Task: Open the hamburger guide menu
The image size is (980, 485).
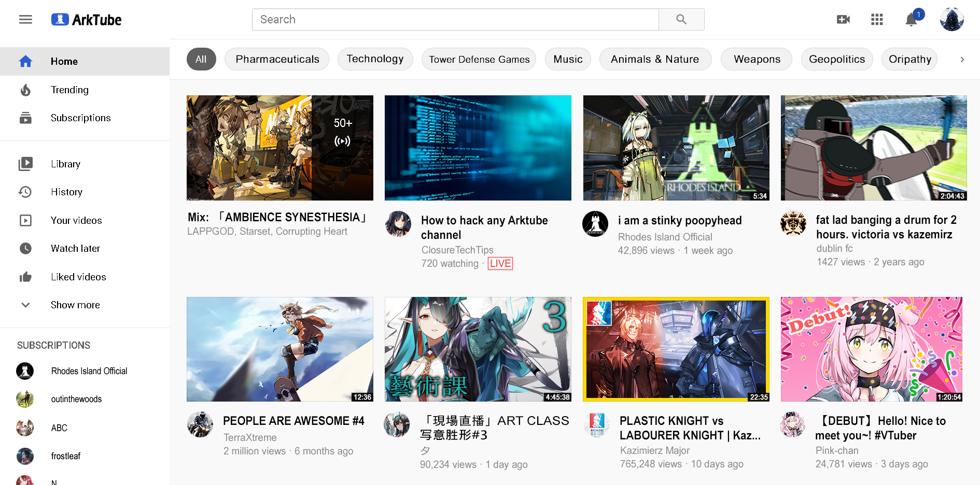Action: (25, 20)
